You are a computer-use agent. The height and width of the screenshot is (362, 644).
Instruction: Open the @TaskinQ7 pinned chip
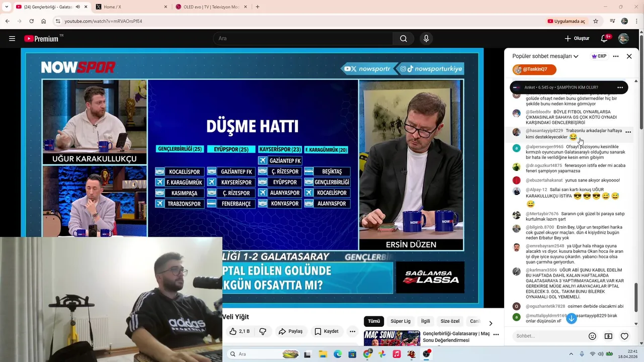coord(534,69)
